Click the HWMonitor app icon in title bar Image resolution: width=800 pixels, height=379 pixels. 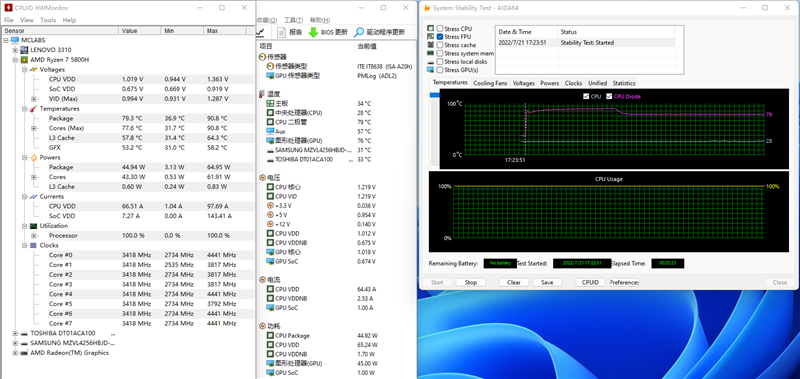click(8, 8)
